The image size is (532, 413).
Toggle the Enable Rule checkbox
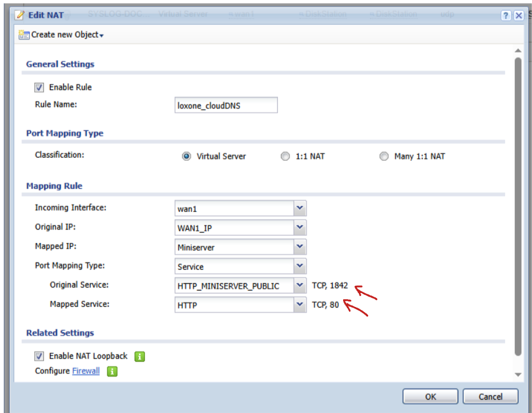click(x=39, y=88)
